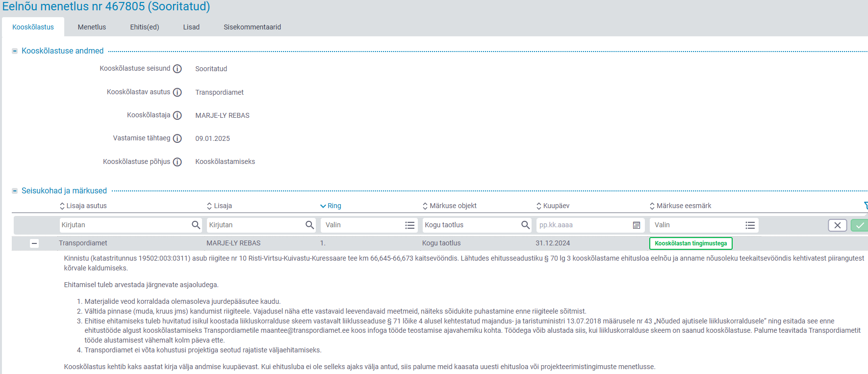
Task: Click the Kooskõlastan tingimustega badge
Action: pyautogui.click(x=690, y=243)
